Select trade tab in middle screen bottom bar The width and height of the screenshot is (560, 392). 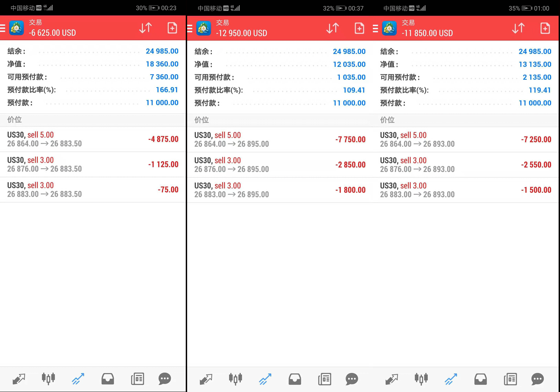(x=265, y=379)
